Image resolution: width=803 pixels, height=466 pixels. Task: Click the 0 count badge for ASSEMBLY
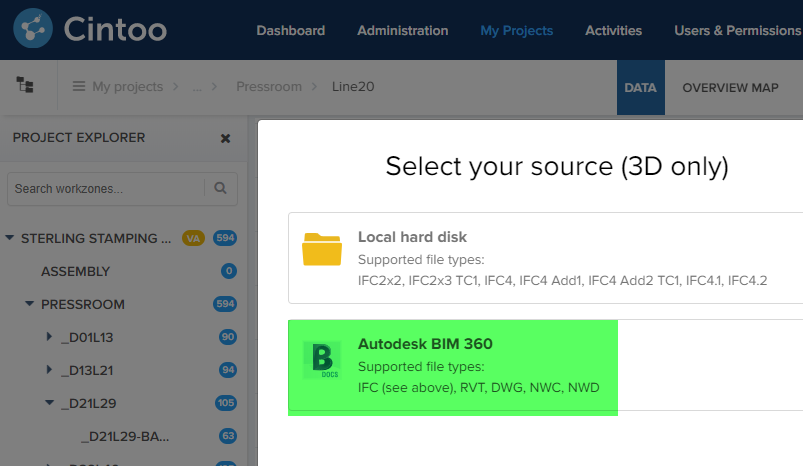pyautogui.click(x=229, y=271)
